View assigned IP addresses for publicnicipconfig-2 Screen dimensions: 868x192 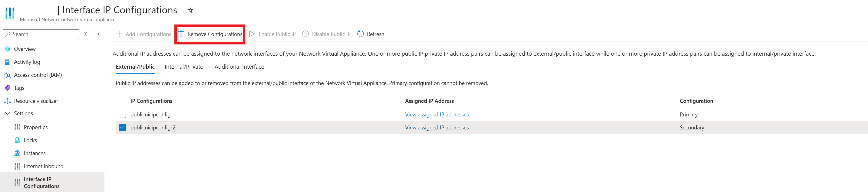tap(437, 127)
